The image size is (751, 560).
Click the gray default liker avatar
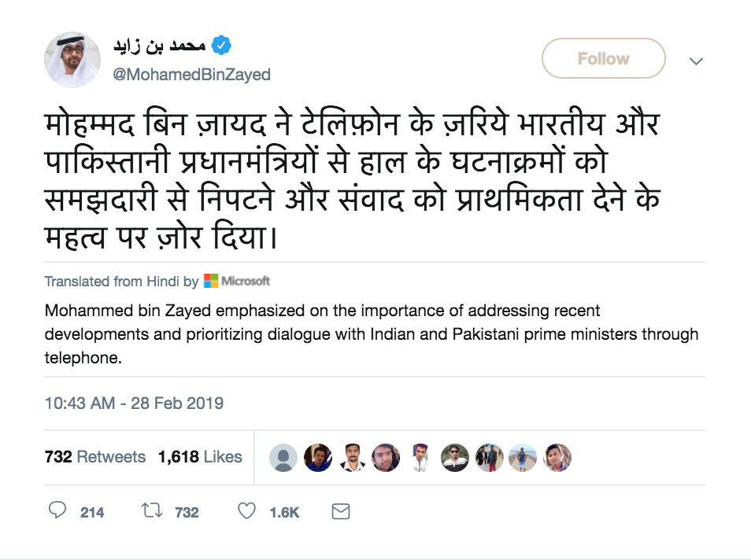tap(283, 457)
